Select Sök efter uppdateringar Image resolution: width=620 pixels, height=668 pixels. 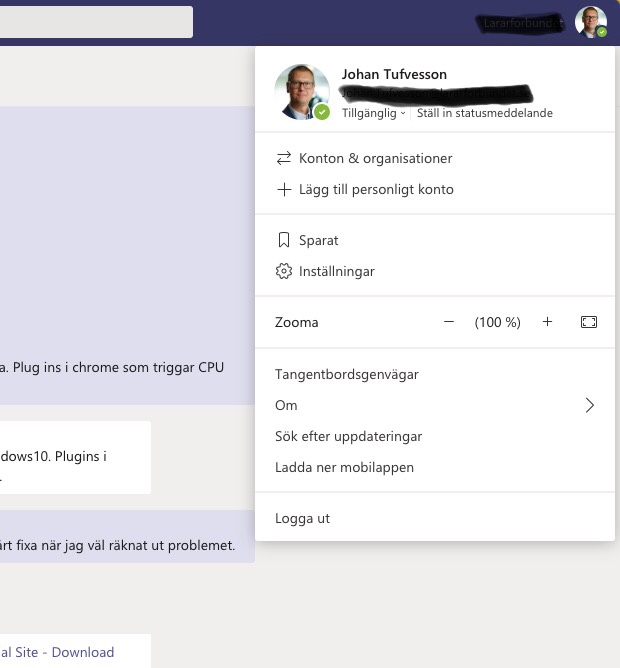tap(348, 436)
